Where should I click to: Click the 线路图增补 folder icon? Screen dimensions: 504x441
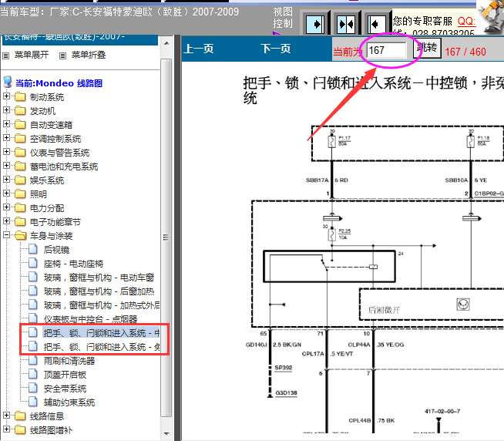[x=20, y=429]
